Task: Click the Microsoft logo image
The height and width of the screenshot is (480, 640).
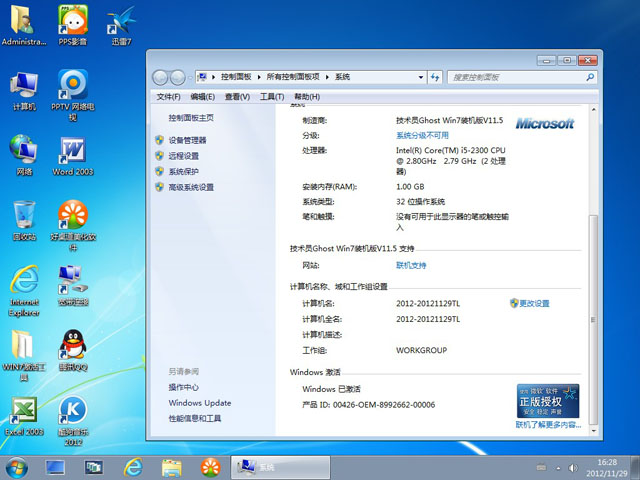Action: pyautogui.click(x=544, y=123)
